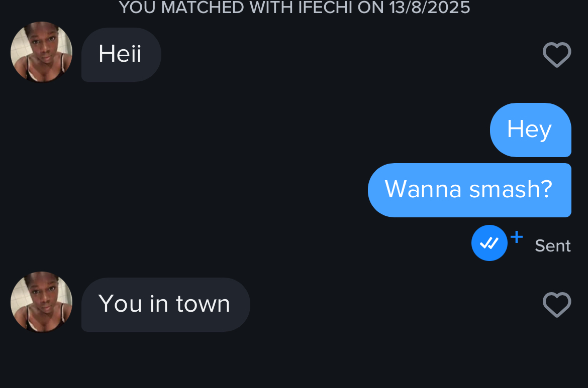Click the word "MATCHED" in the header
This screenshot has height=388, width=588.
203,8
